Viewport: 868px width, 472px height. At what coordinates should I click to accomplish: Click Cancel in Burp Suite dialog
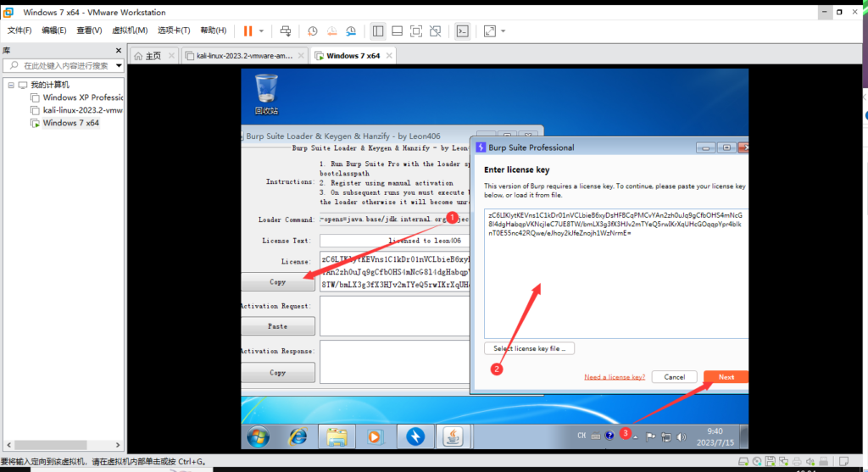674,377
